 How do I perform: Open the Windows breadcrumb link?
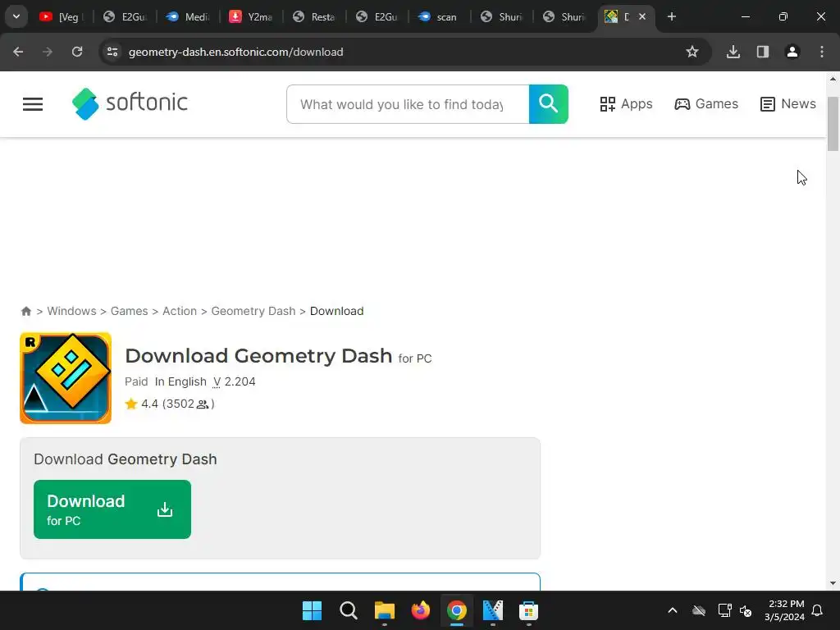tap(72, 311)
